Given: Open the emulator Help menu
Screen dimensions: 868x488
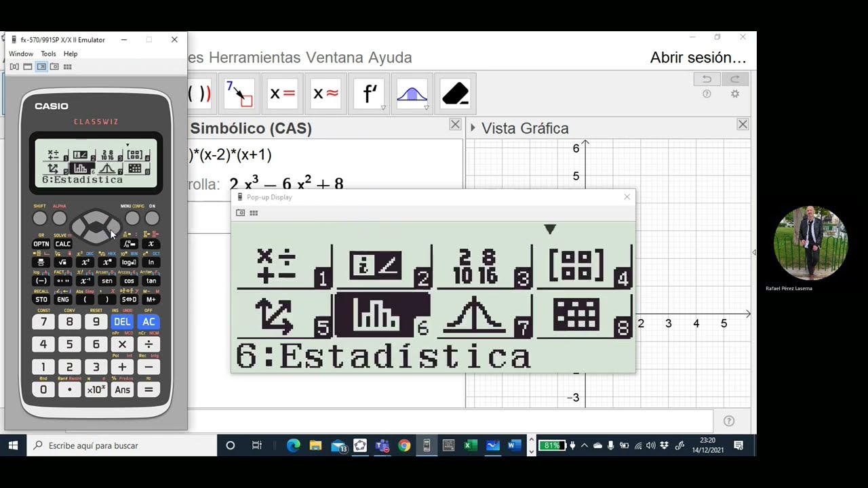Looking at the screenshot, I should click(71, 54).
